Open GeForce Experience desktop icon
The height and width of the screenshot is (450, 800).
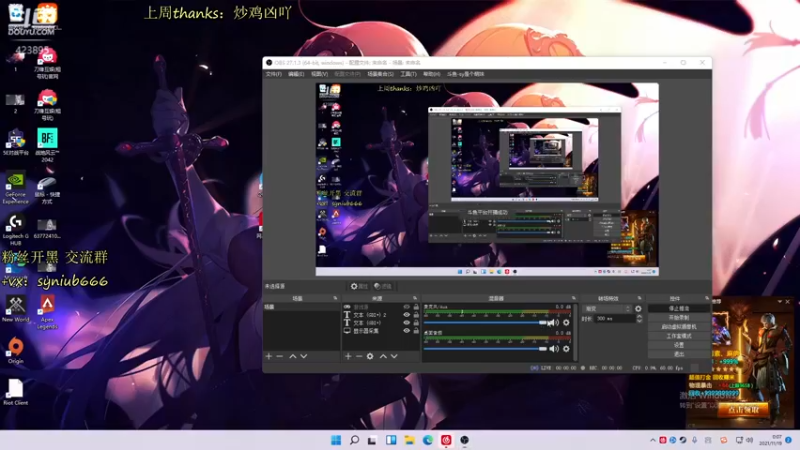16,188
